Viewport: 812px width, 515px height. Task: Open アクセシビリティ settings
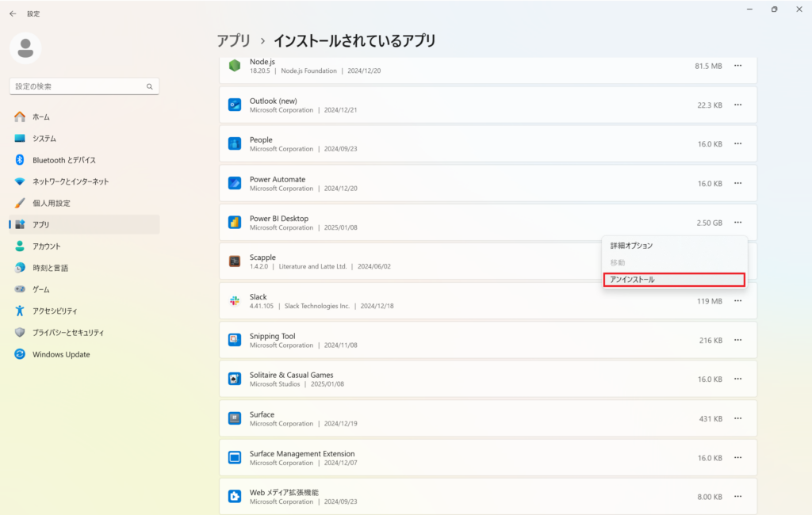pyautogui.click(x=84, y=311)
